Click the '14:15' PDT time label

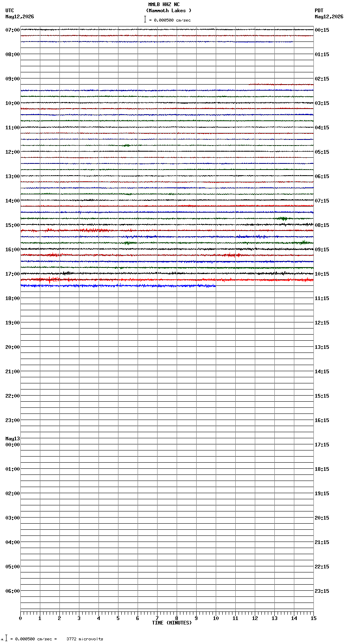322,372
